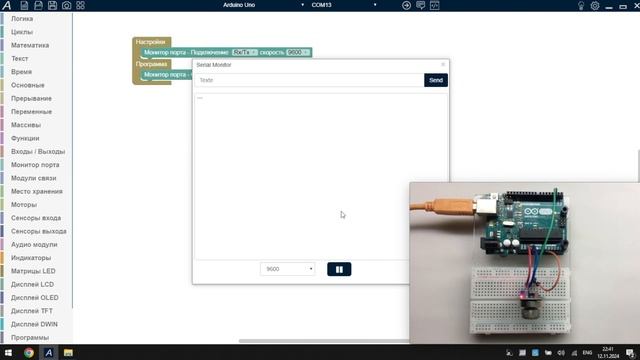Screen dimensions: 640x360
Task: Close the Serial Monitor dialog
Action: [443, 64]
